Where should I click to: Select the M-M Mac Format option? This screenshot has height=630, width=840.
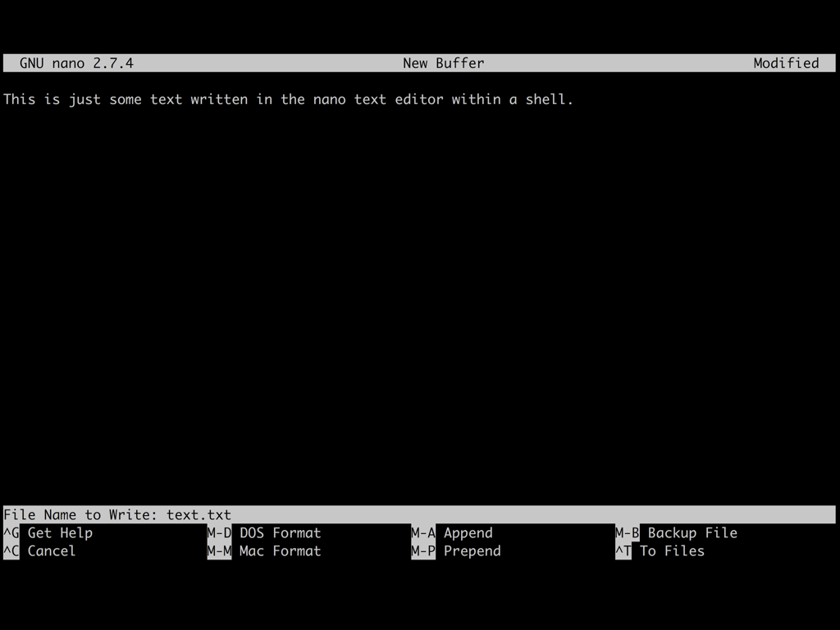264,550
